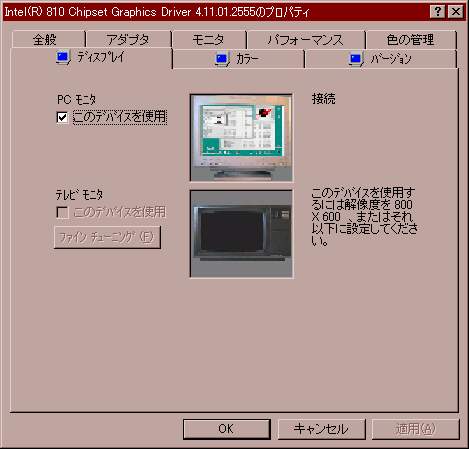Go to the パフォーマンス tab

[x=306, y=39]
